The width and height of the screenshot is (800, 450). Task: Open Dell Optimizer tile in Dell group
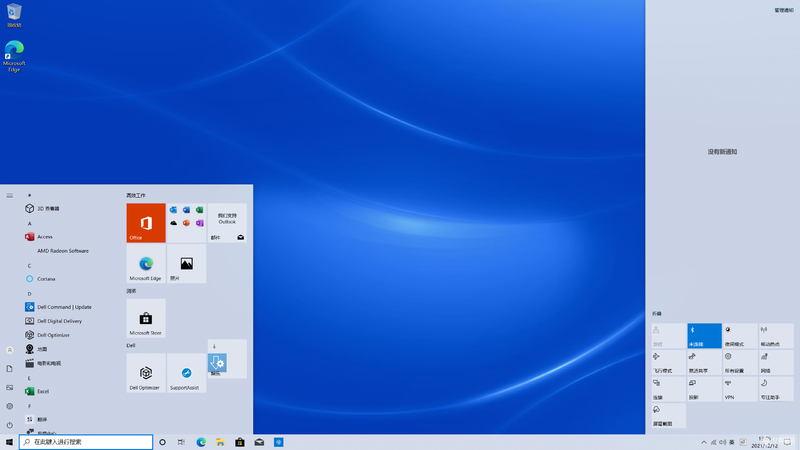coord(146,373)
